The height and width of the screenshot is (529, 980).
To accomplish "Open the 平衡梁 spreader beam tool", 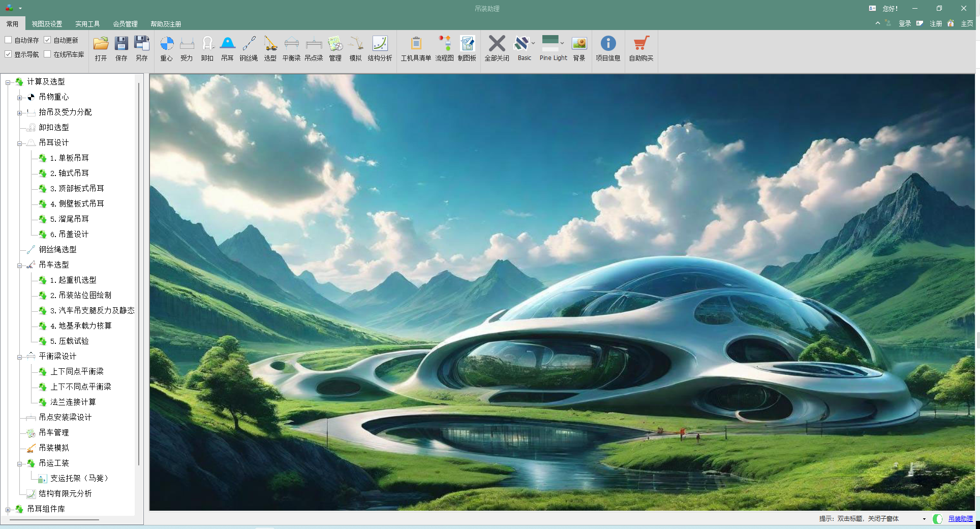I will [291, 49].
